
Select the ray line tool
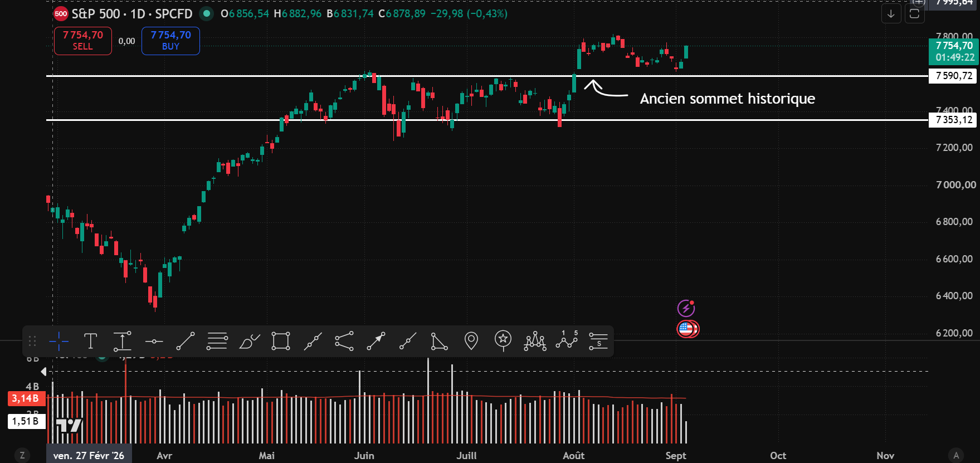(408, 341)
